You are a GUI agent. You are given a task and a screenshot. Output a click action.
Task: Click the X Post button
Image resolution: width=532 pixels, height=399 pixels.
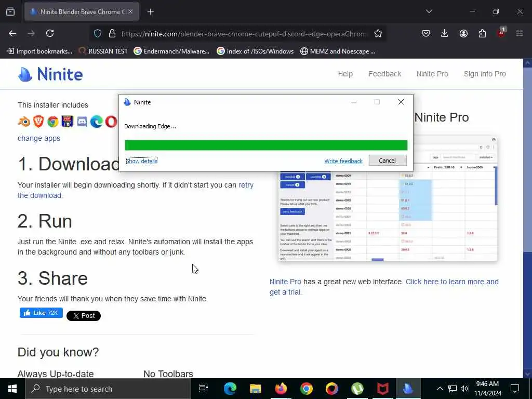tap(84, 315)
